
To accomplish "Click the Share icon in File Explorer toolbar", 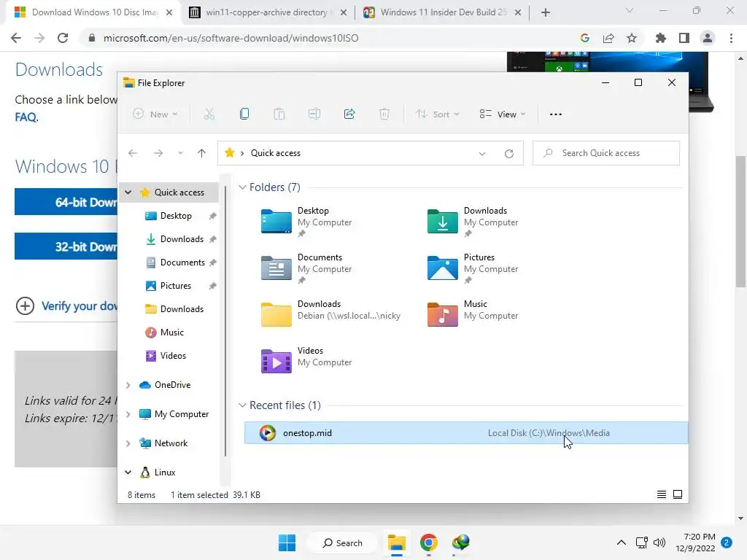I will pyautogui.click(x=349, y=114).
